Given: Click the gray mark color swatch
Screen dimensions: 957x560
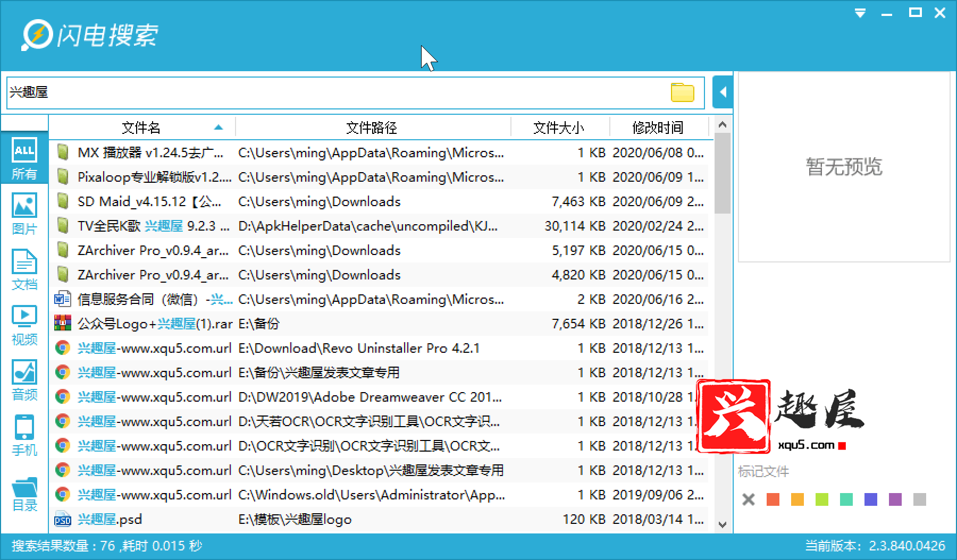Looking at the screenshot, I should click(920, 499).
